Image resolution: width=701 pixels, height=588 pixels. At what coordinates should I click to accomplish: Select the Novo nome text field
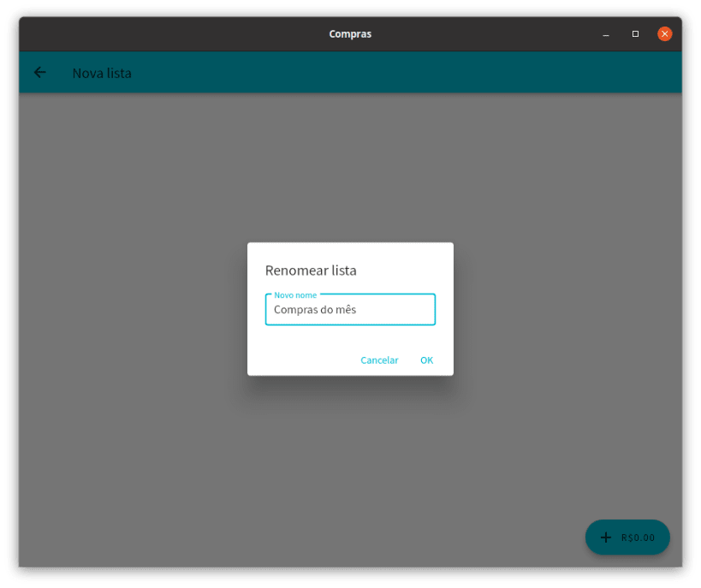point(350,309)
